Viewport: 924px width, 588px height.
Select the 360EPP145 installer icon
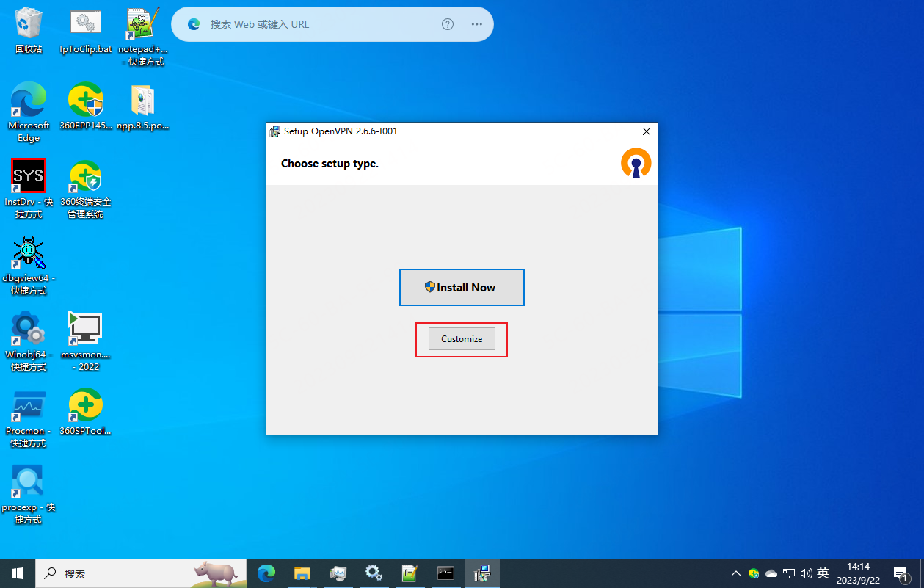pos(86,106)
